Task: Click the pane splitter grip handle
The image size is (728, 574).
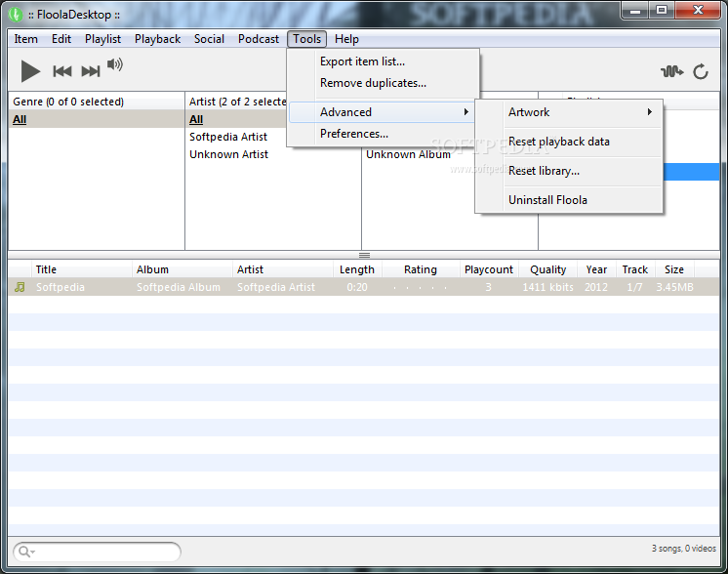Action: [x=364, y=255]
